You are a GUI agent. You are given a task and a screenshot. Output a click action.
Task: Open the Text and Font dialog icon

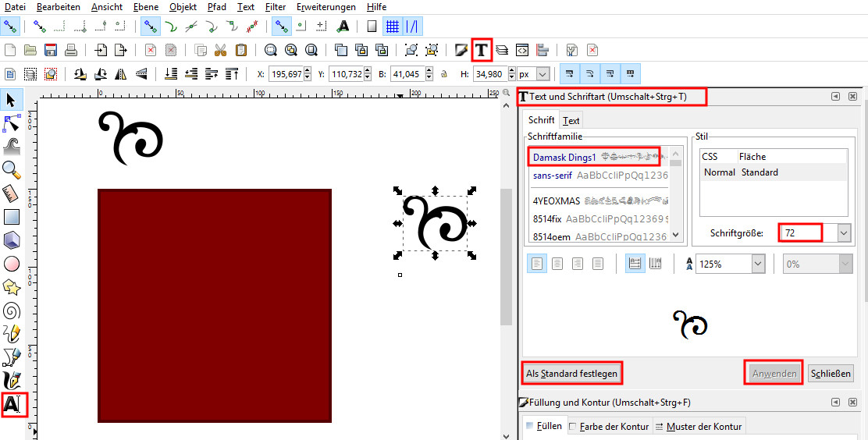pos(482,50)
